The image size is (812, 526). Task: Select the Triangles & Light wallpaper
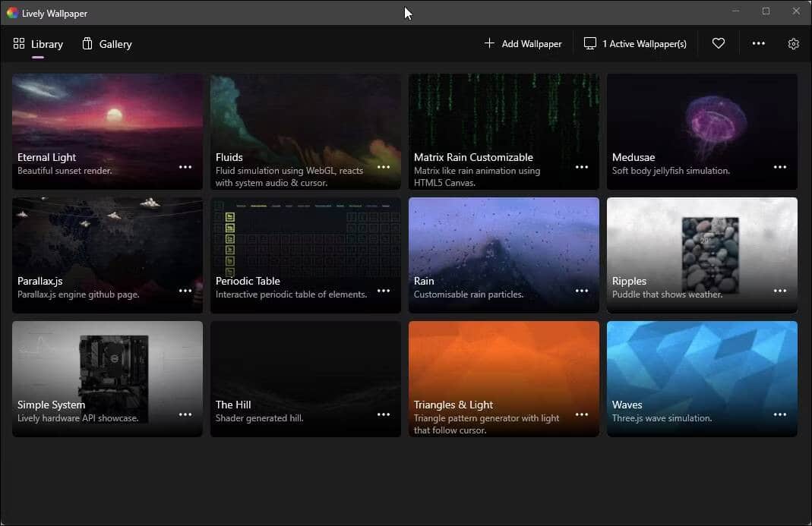coord(503,364)
